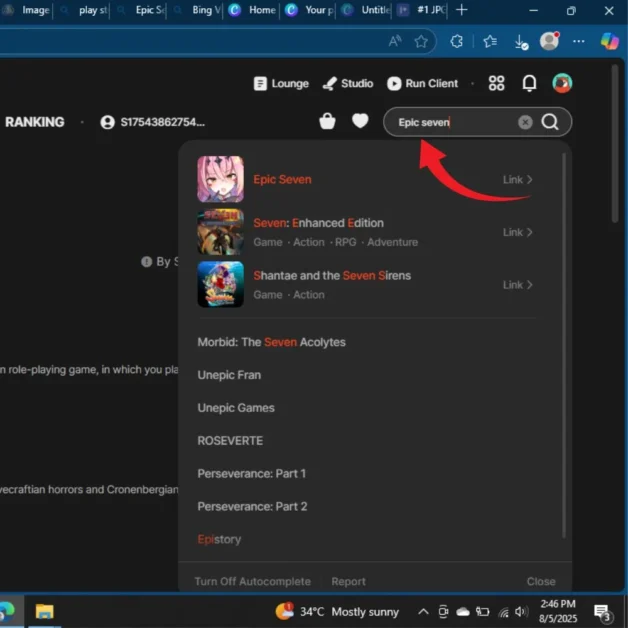Select the Shantae Seven Sirens thumbnail

(220, 284)
